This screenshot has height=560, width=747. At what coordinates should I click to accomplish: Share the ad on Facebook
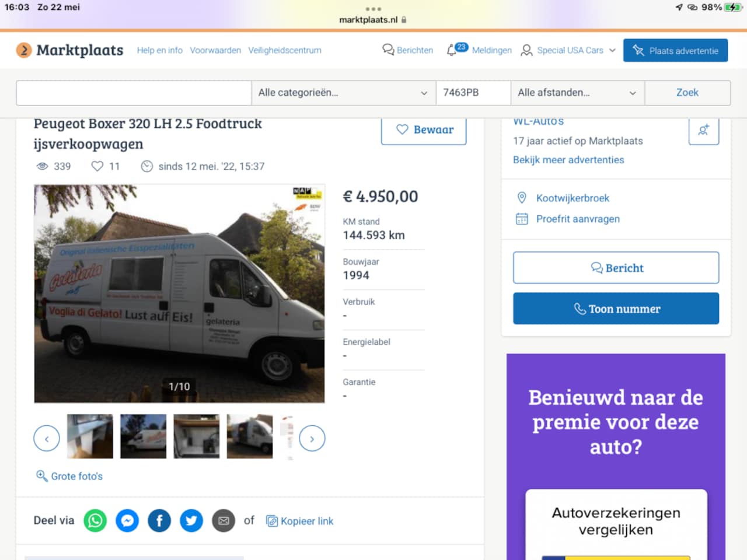tap(159, 520)
